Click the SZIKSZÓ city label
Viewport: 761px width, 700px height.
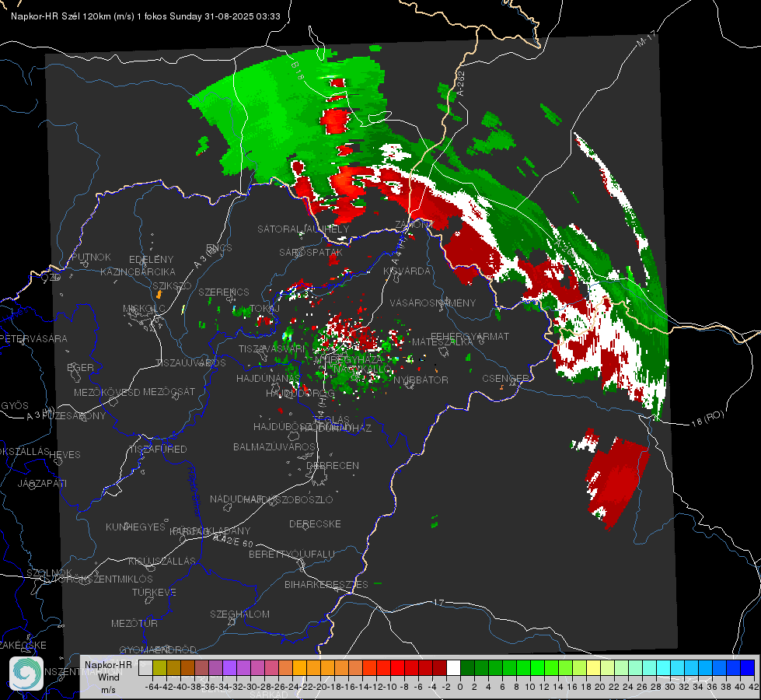pyautogui.click(x=172, y=285)
